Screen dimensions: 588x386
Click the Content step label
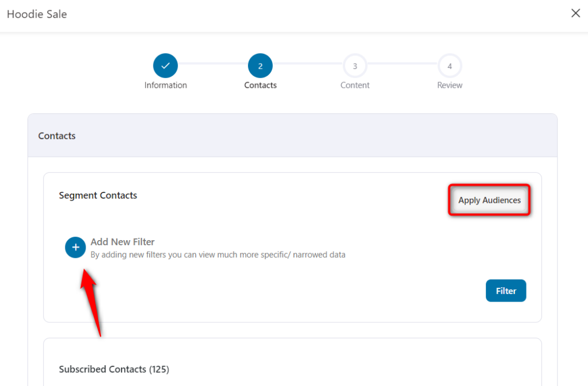coord(355,85)
